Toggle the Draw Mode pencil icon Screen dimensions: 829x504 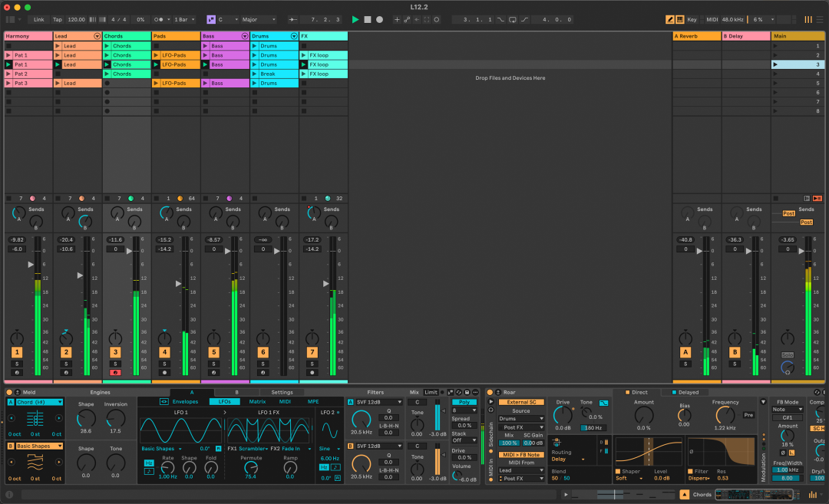670,19
